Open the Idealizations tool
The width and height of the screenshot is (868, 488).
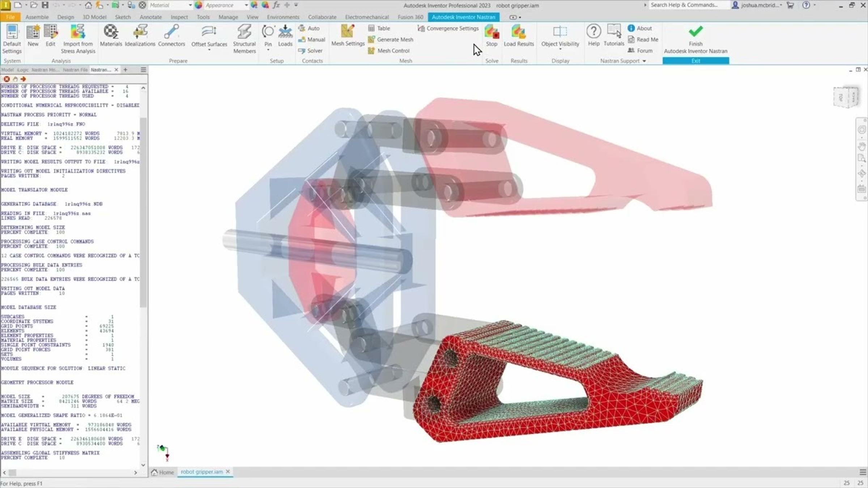tap(140, 36)
